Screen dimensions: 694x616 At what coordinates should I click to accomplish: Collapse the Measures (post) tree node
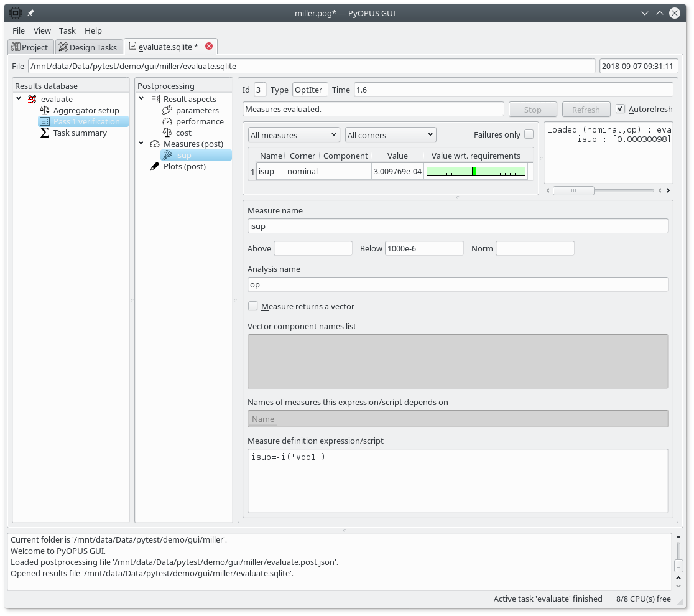coord(141,144)
